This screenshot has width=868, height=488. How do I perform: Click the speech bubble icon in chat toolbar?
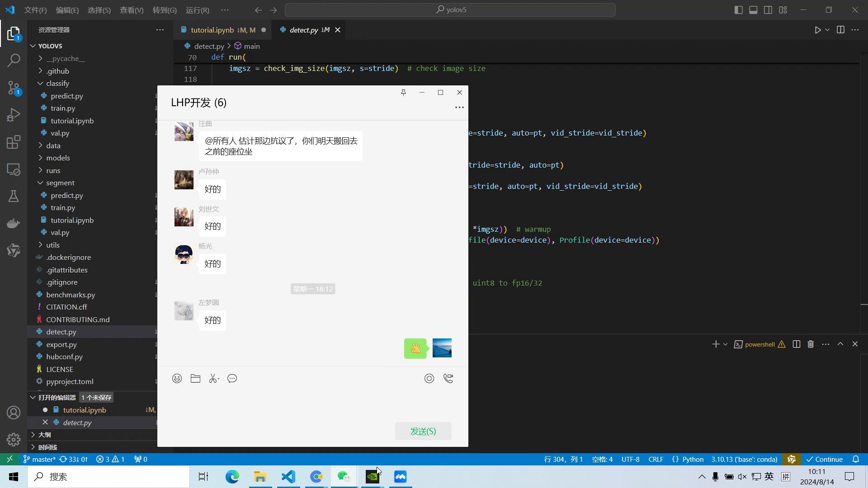(x=232, y=378)
